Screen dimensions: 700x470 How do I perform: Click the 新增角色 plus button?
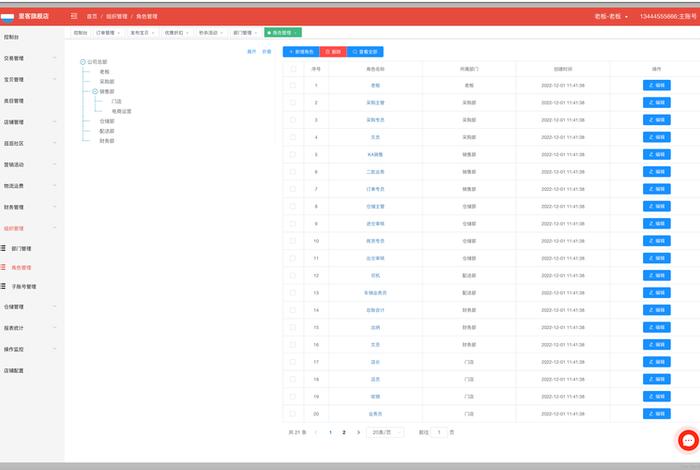point(302,51)
